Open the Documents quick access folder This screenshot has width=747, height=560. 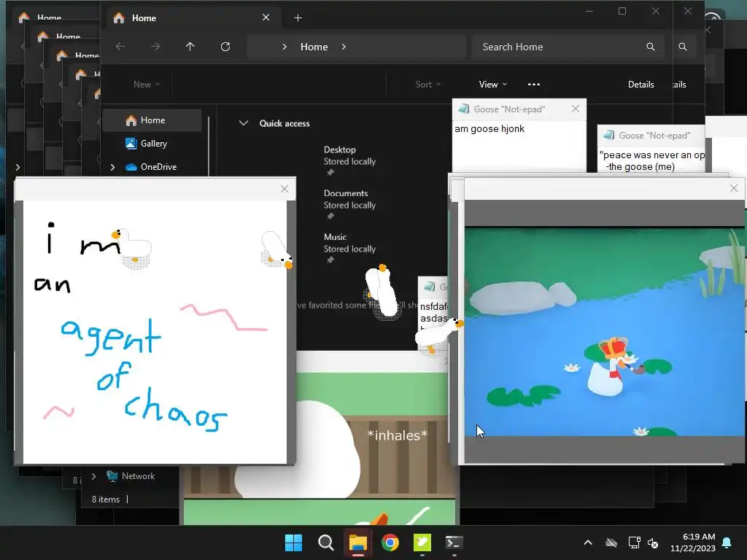pos(349,203)
